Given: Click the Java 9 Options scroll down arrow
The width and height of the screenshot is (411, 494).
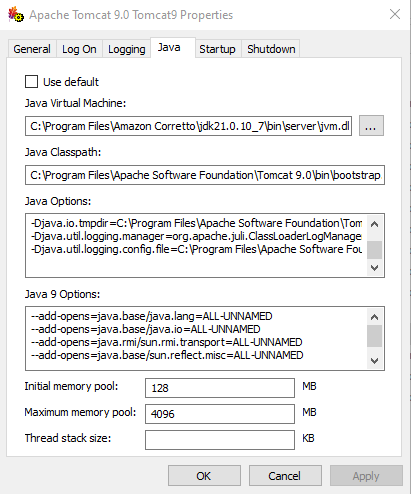Looking at the screenshot, I should (374, 361).
